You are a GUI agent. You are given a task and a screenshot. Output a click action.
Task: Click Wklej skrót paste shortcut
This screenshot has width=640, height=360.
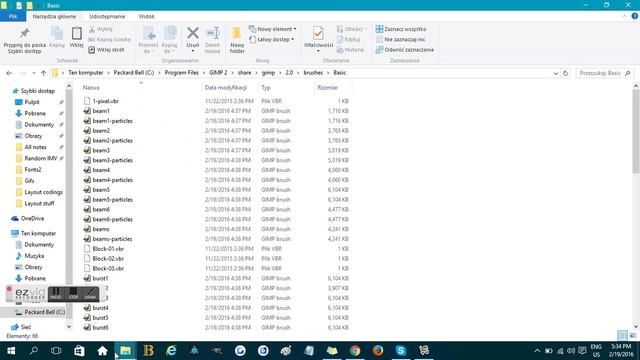point(107,50)
